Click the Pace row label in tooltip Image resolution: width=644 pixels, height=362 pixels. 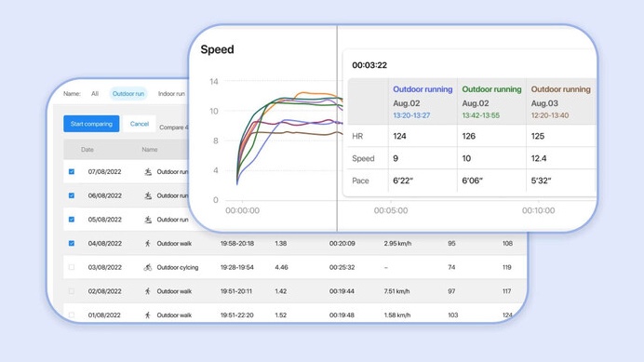click(360, 181)
